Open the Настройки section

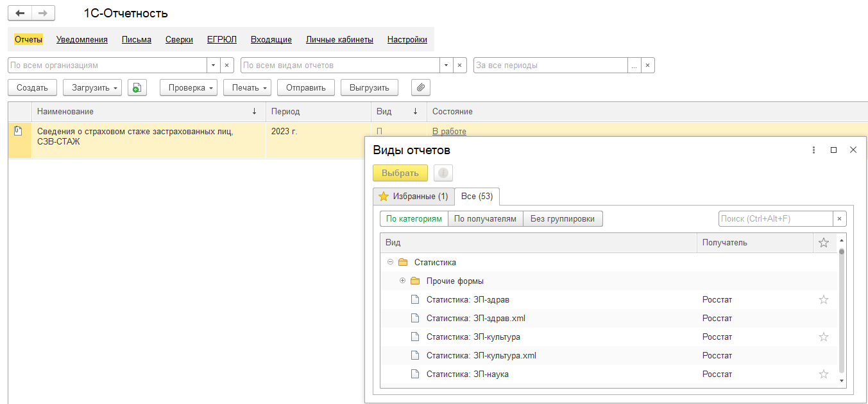point(407,39)
